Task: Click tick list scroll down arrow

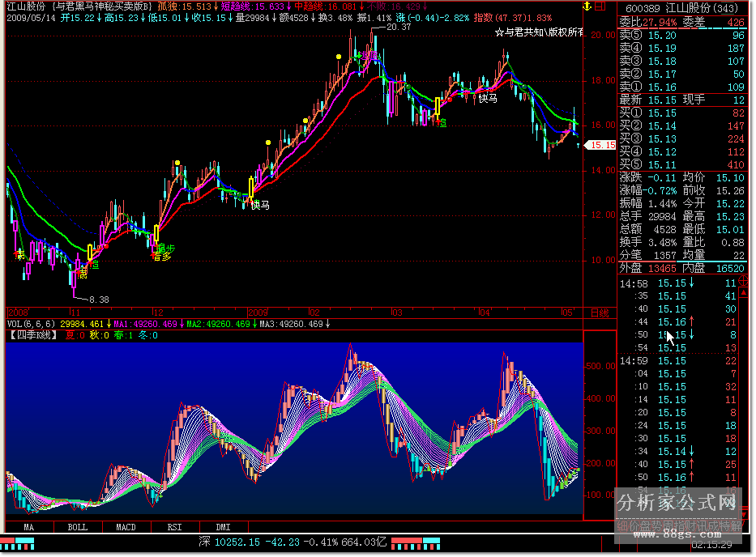Action: coord(744,513)
